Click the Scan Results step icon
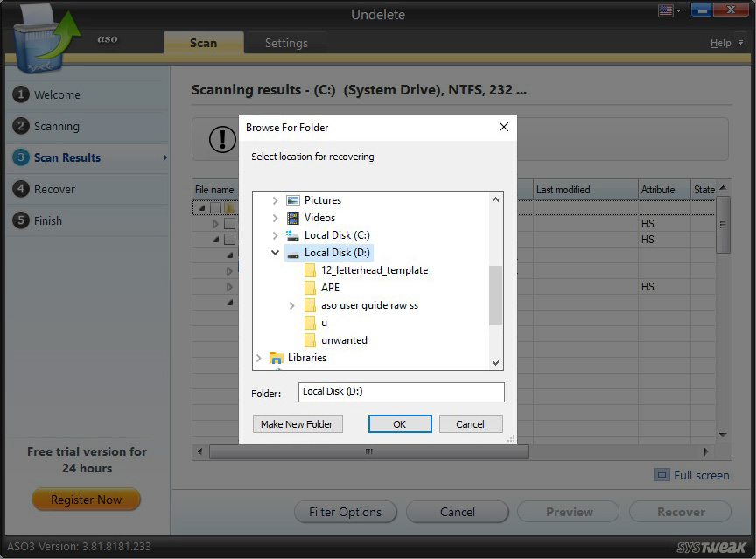Screen dimensions: 756x559 [19, 157]
